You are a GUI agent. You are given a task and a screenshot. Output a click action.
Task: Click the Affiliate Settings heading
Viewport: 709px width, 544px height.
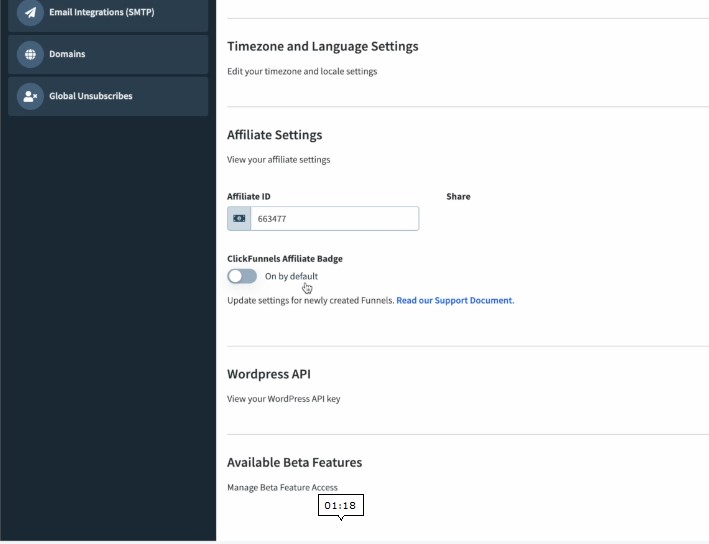coord(274,135)
